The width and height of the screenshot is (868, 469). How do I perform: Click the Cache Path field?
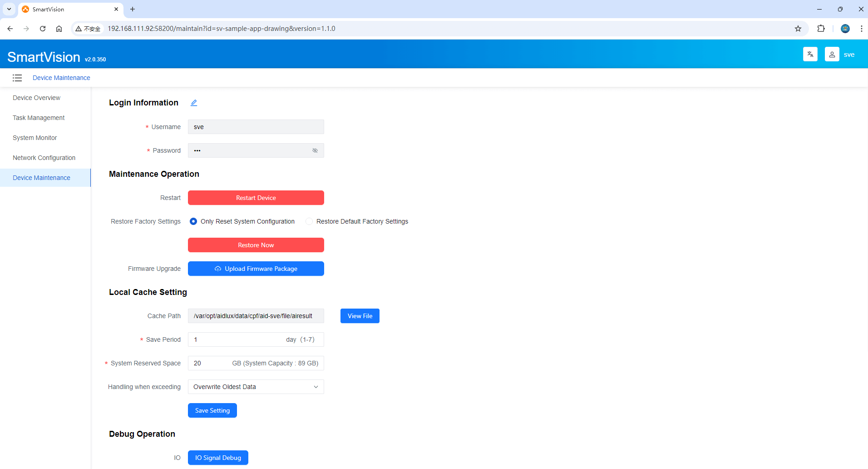pos(256,316)
